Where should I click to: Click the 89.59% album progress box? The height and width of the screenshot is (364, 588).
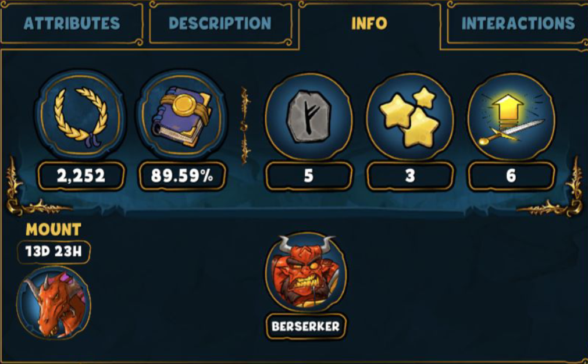click(x=182, y=176)
